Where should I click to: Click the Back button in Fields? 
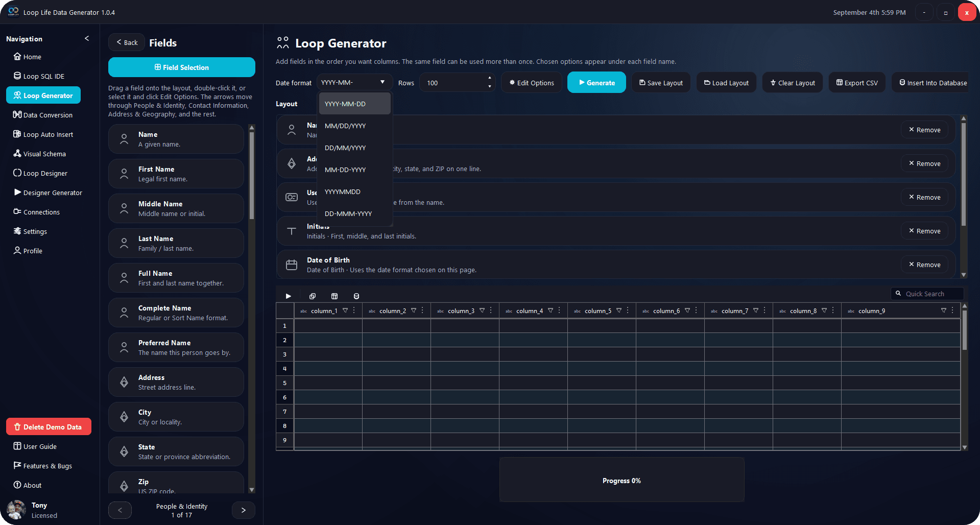pyautogui.click(x=127, y=42)
